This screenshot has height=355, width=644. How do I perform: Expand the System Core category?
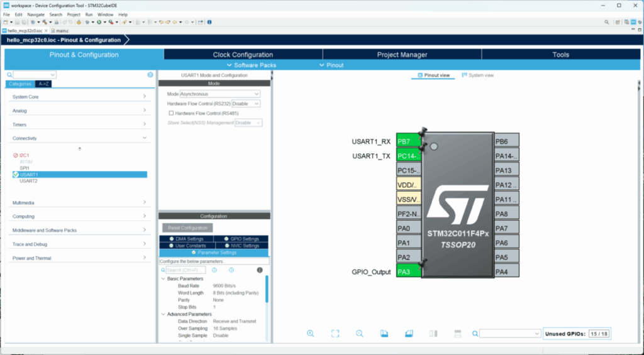(80, 96)
